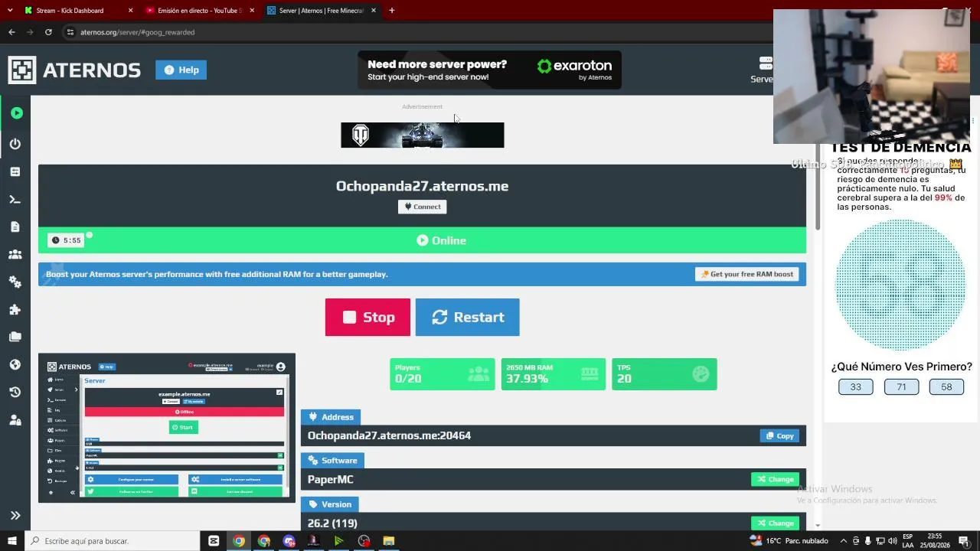Open the Console prompt icon in sidebar
980x551 pixels.
tap(15, 199)
